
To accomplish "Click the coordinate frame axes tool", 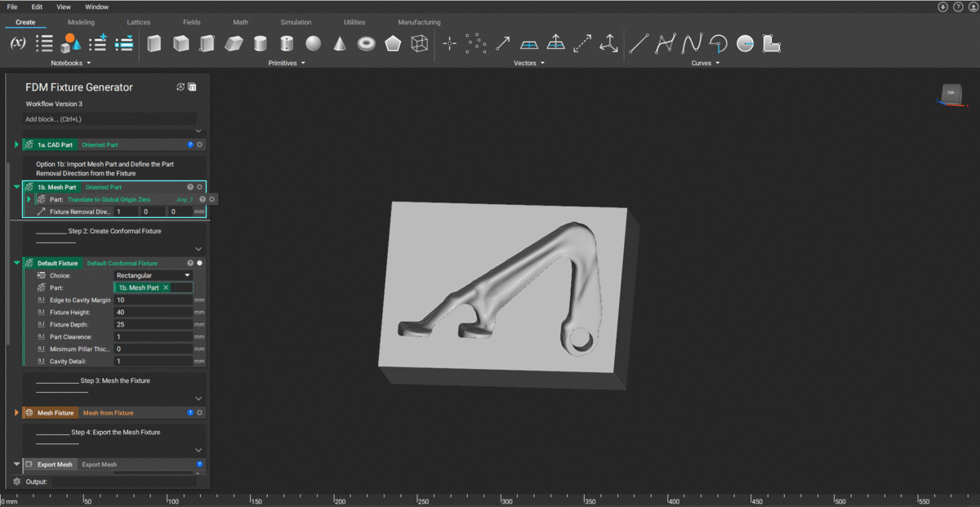I will pyautogui.click(x=608, y=43).
